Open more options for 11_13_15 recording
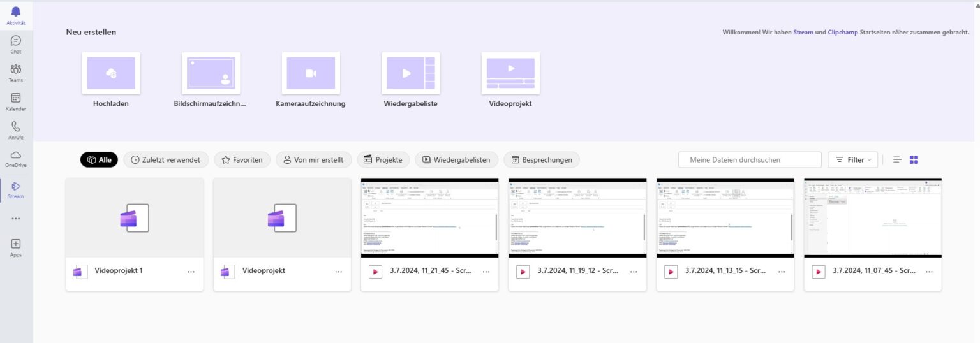Viewport: 980px width, 343px height. 782,272
